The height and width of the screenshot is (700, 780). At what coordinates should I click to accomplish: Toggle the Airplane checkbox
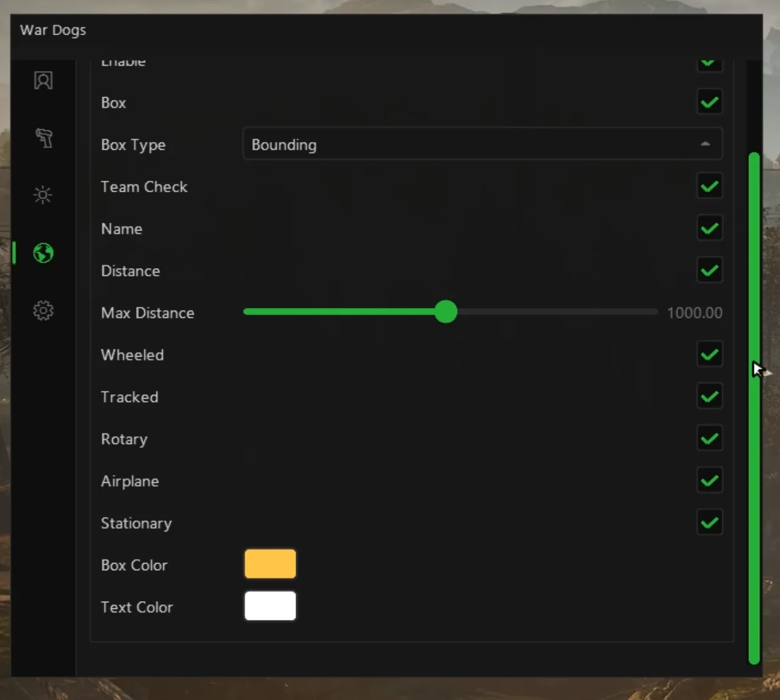click(x=710, y=481)
